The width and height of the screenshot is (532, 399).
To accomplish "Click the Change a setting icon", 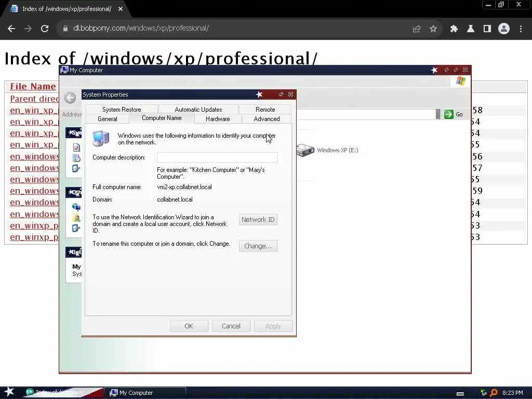I will click(77, 169).
